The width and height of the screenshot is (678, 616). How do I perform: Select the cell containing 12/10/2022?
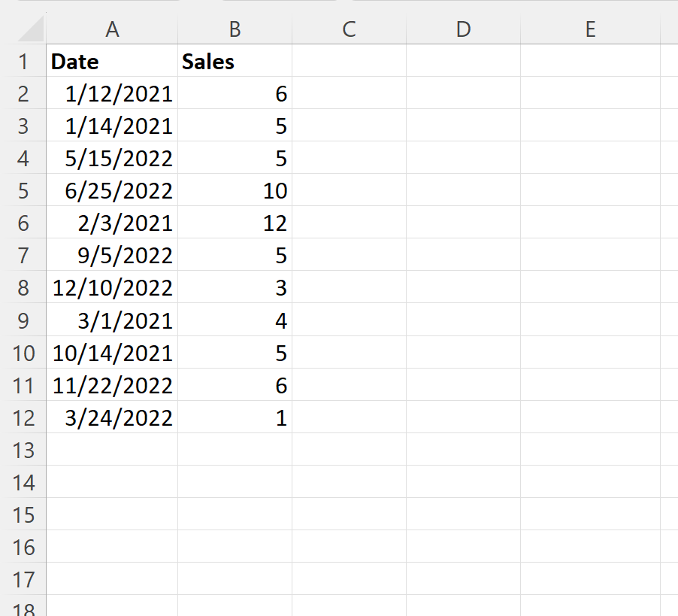(112, 287)
